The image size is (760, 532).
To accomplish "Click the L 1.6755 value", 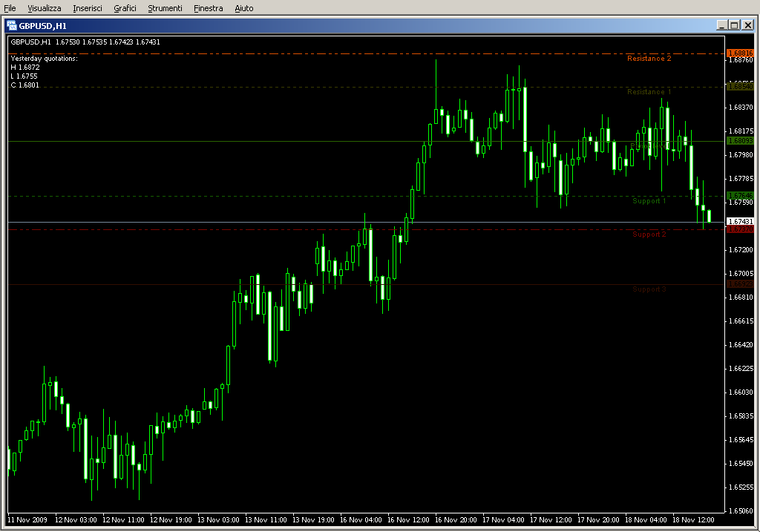I will point(24,76).
